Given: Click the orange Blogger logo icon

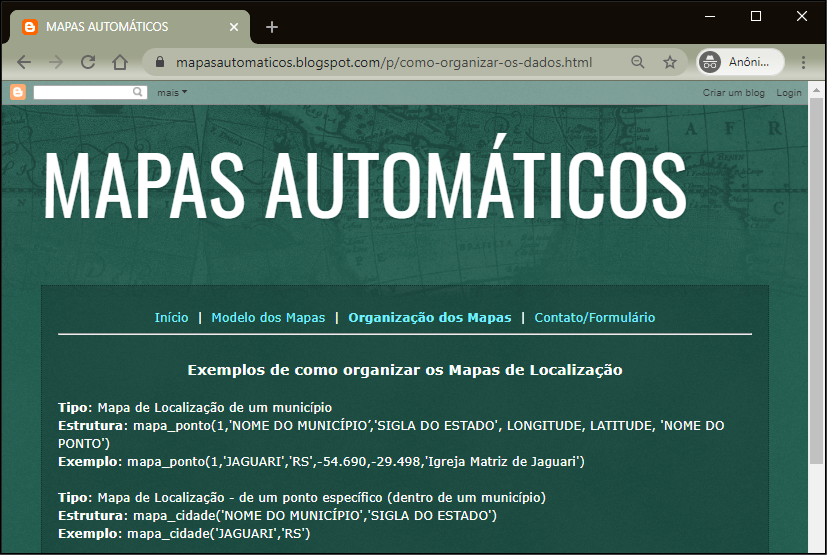Looking at the screenshot, I should click(x=18, y=92).
